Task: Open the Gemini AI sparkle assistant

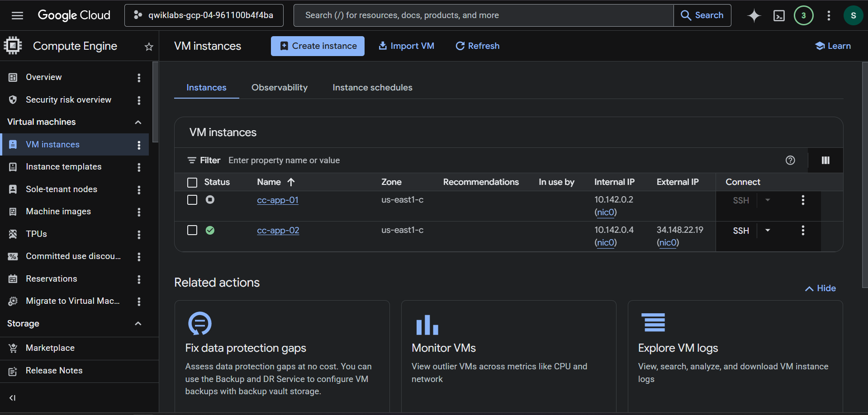Action: coord(754,15)
